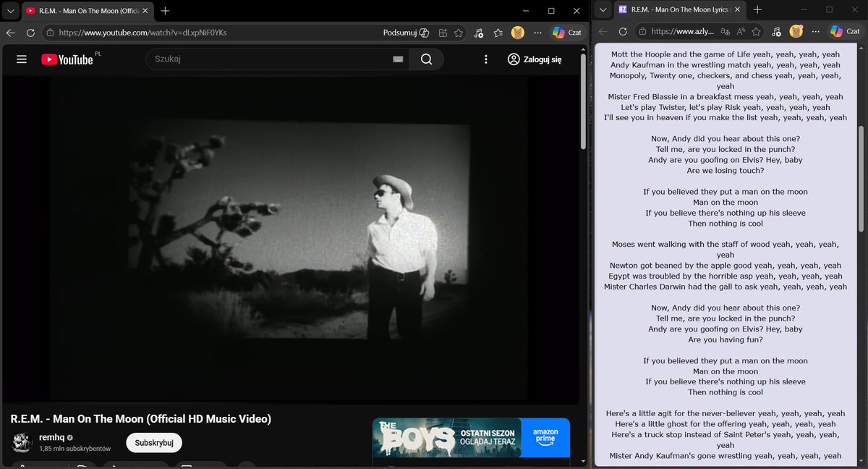Click the Subskrybuj button
The image size is (868, 469).
pos(154,442)
